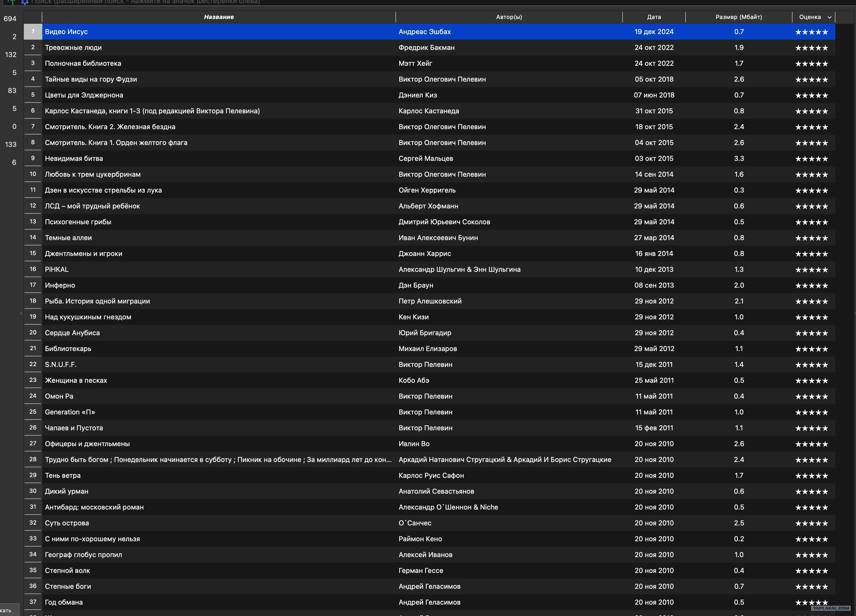
Task: Select the book Тревожные люди
Action: pyautogui.click(x=73, y=48)
